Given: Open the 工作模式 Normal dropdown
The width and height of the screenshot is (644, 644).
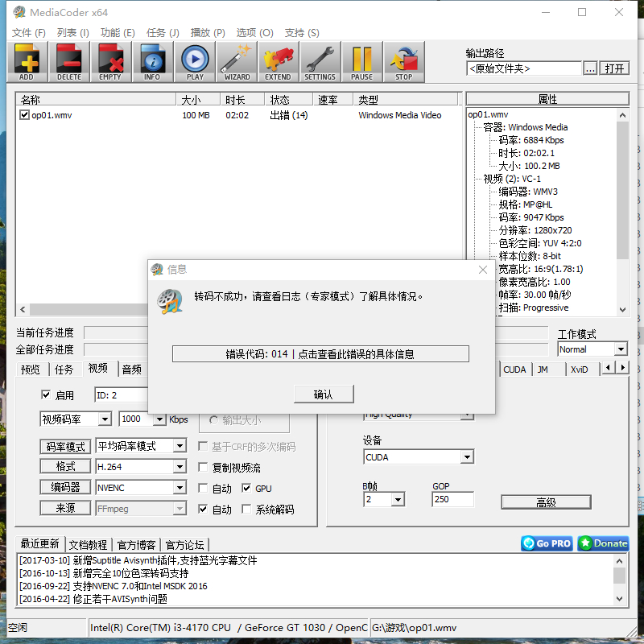Looking at the screenshot, I should [621, 349].
